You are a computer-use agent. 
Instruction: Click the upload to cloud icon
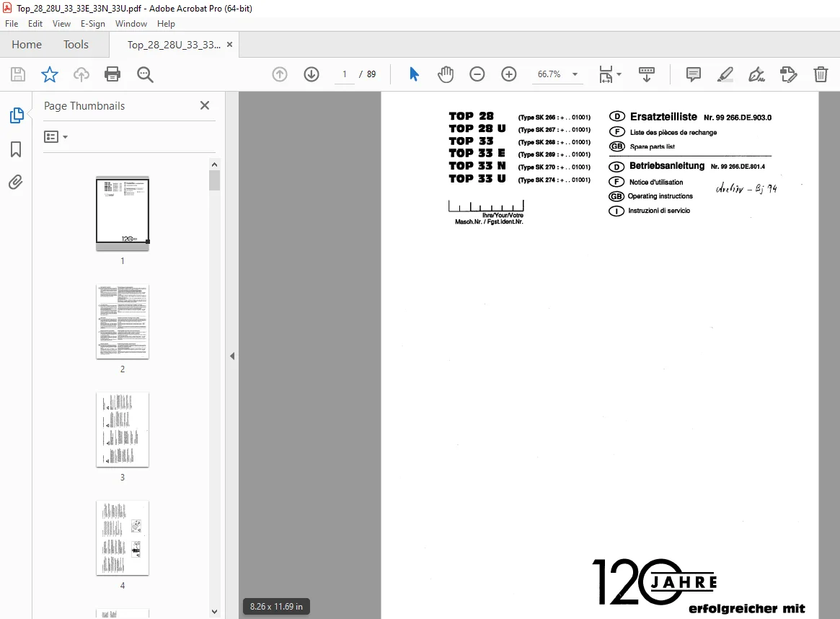coord(81,74)
